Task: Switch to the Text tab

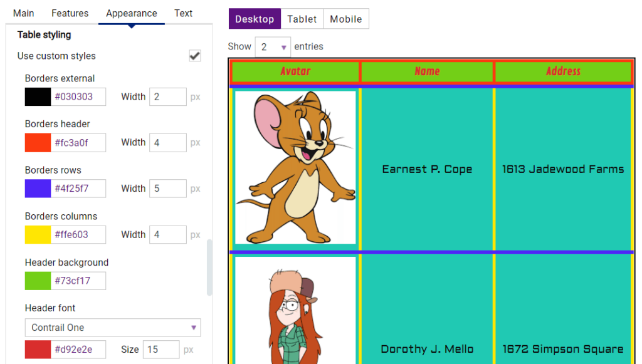Action: pos(183,13)
